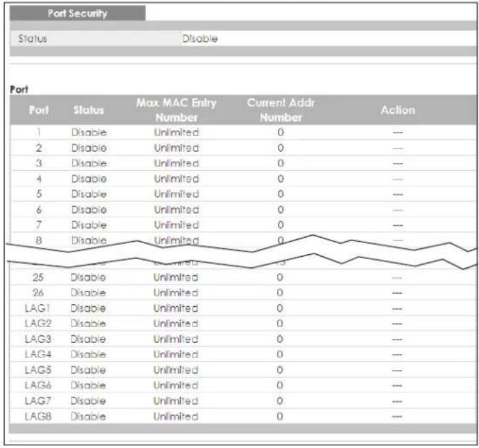Select the LAG3 row label
Screen dimensions: 479x448
click(38, 339)
